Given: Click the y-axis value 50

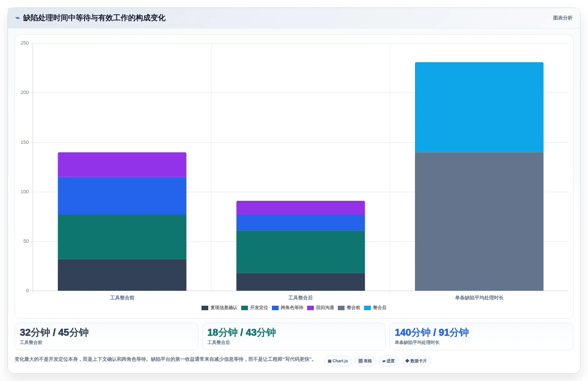Looking at the screenshot, I should pos(26,241).
